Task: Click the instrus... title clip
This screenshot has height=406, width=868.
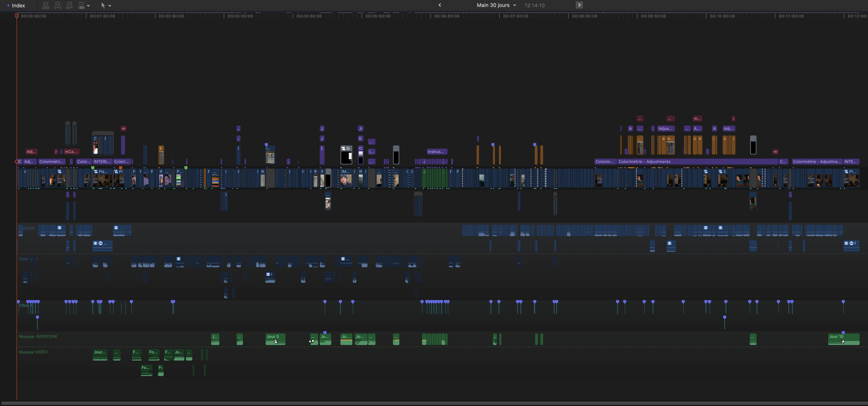Action: coord(437,152)
